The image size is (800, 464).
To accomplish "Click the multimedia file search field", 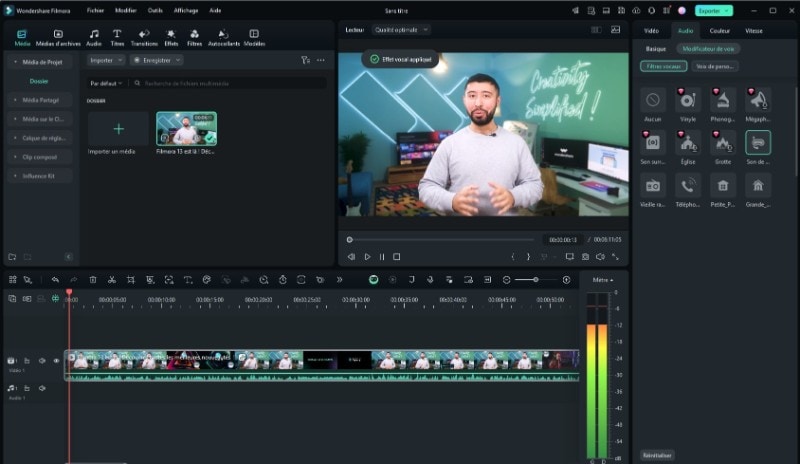I will [229, 83].
